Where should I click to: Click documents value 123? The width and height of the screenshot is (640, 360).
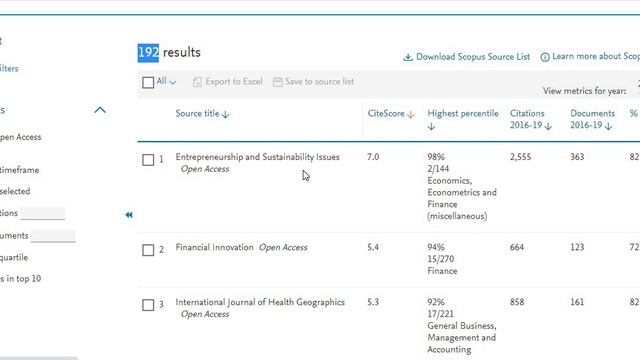click(x=577, y=247)
